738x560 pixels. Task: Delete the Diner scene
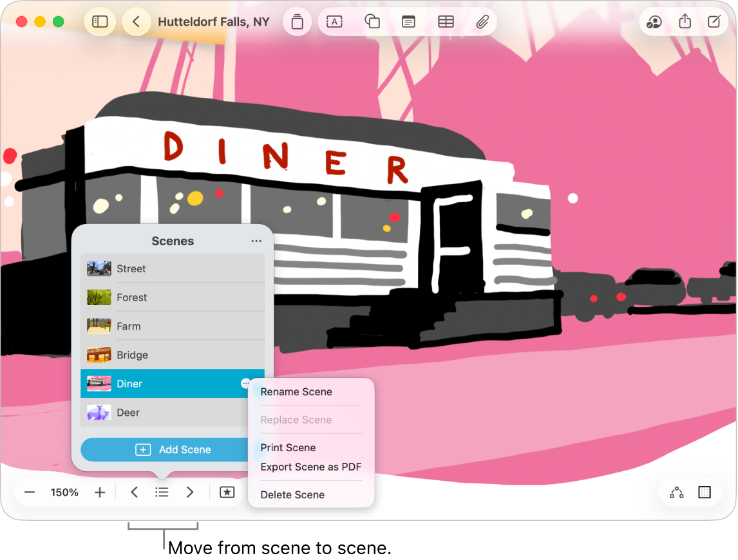pyautogui.click(x=292, y=494)
